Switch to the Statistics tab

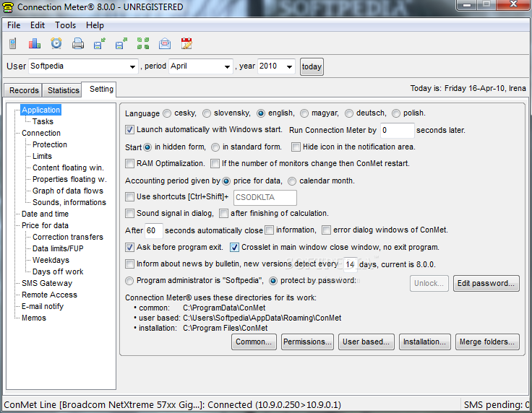click(x=63, y=90)
